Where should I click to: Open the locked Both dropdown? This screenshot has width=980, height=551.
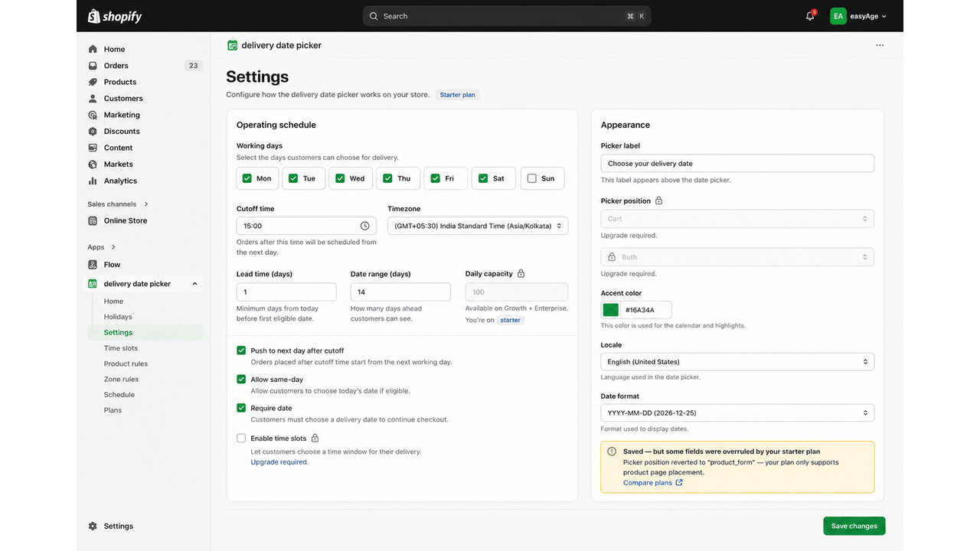click(x=737, y=257)
